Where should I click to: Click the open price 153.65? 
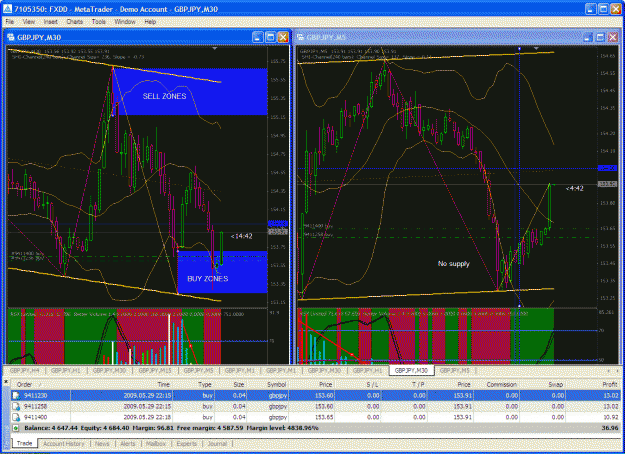click(324, 417)
